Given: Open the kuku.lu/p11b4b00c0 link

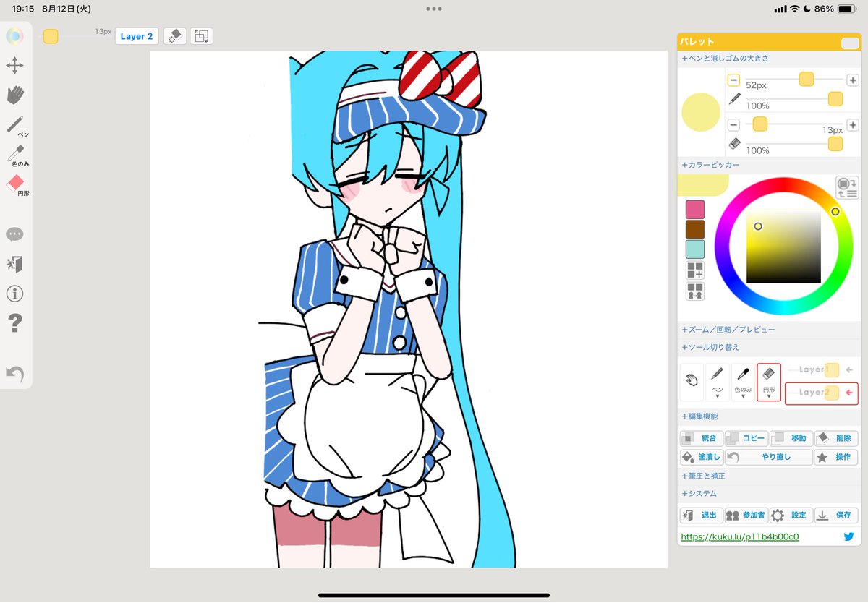Looking at the screenshot, I should point(740,537).
